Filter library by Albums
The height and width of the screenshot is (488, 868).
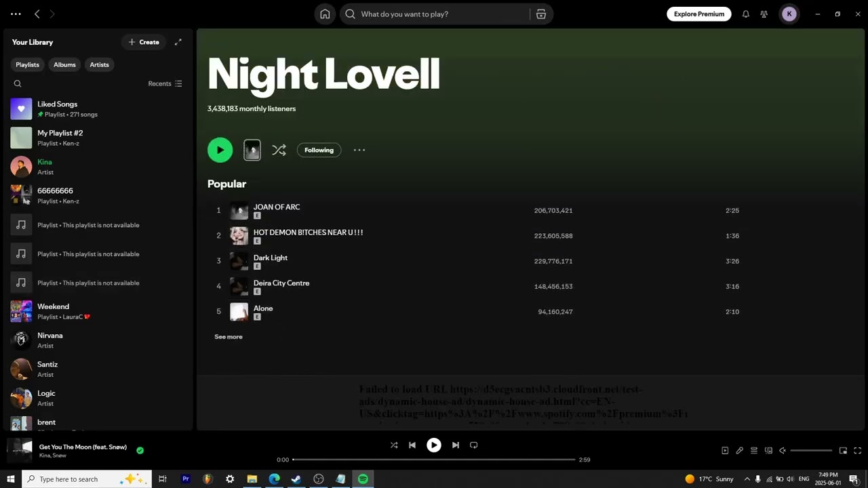click(64, 64)
